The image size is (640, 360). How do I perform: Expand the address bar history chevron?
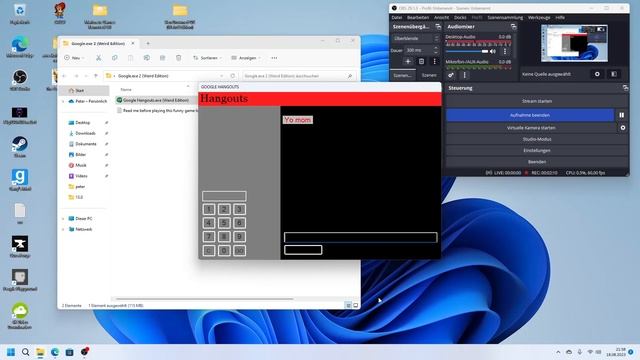[222, 76]
